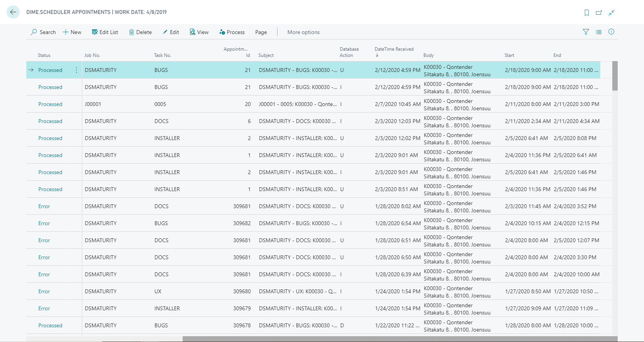
Task: Create a New record
Action: [72, 32]
